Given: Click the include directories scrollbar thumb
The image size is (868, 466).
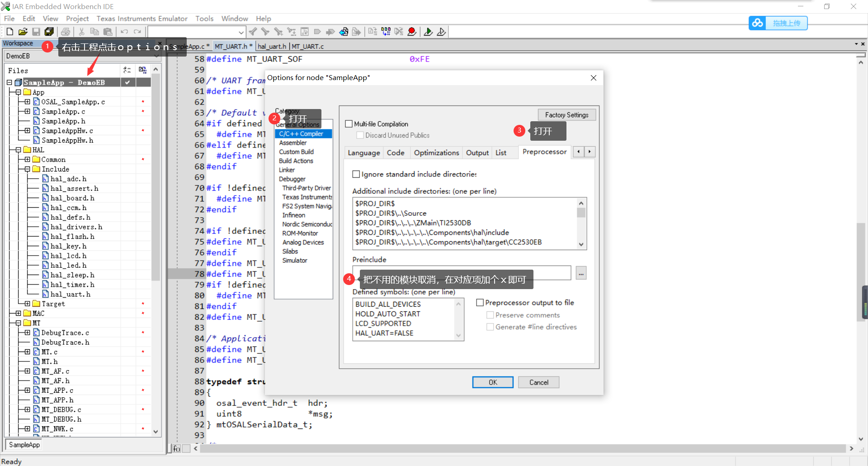Looking at the screenshot, I should [x=581, y=213].
